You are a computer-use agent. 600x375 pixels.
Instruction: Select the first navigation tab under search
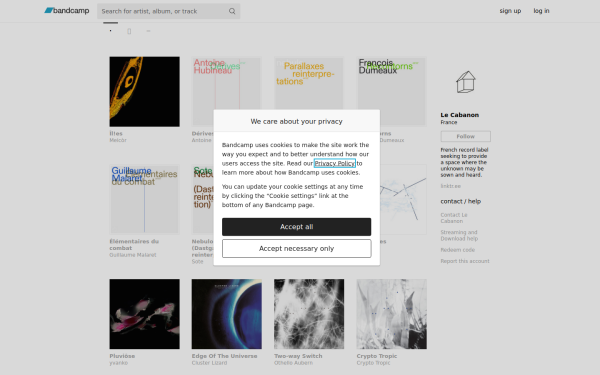pyautogui.click(x=110, y=31)
